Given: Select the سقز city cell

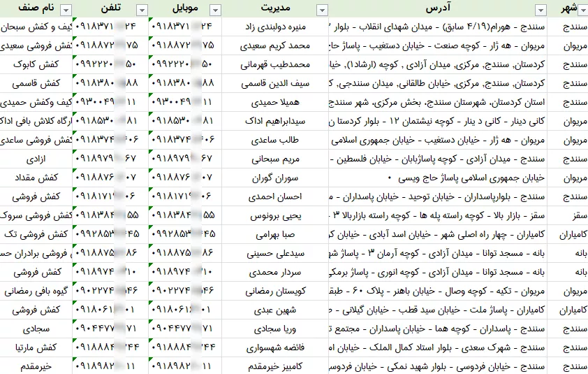Looking at the screenshot, I should (x=568, y=215).
